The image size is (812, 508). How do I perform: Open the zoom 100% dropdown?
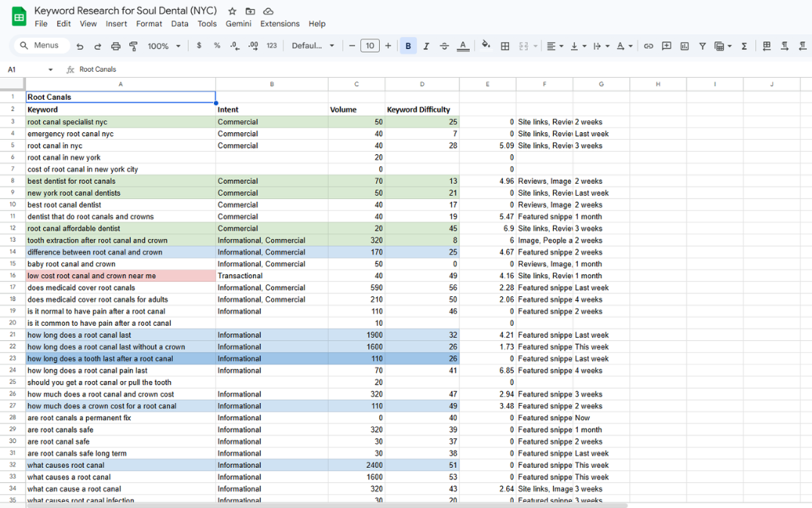pos(164,46)
